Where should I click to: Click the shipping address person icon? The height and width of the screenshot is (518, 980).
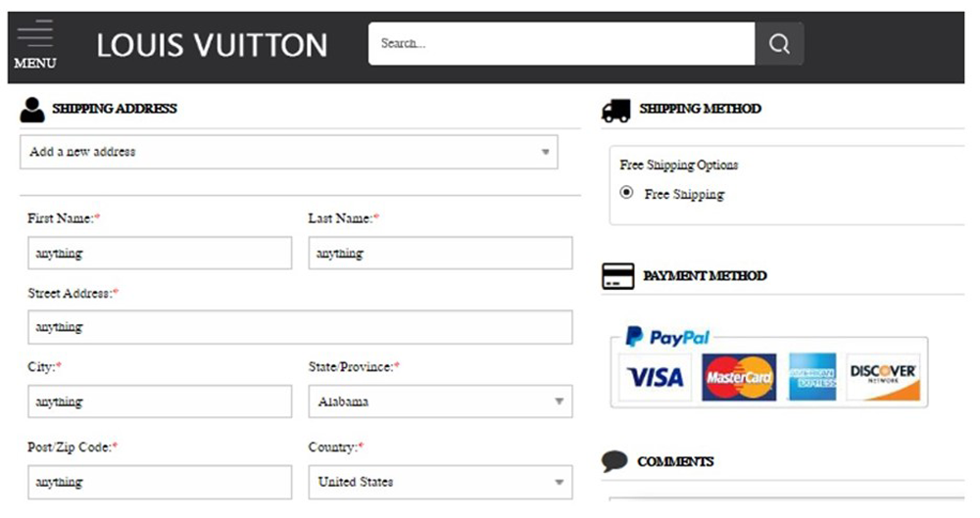(32, 110)
